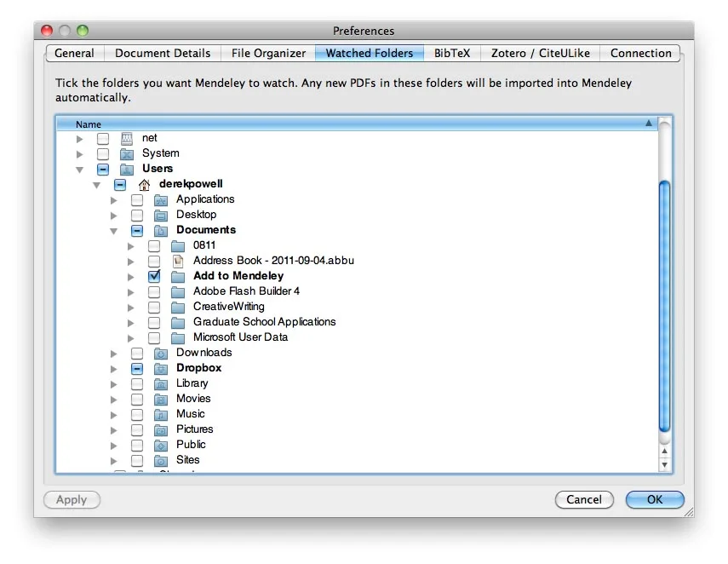Click the Applications folder icon
The width and height of the screenshot is (728, 564).
(x=161, y=199)
